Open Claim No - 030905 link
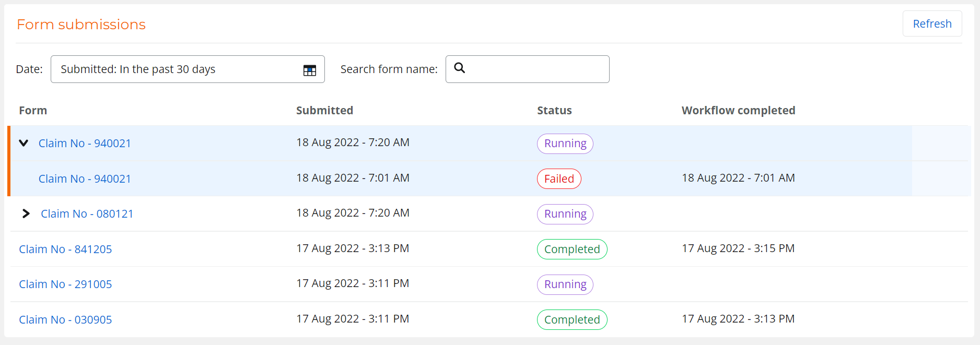This screenshot has width=980, height=345. pyautogui.click(x=65, y=319)
